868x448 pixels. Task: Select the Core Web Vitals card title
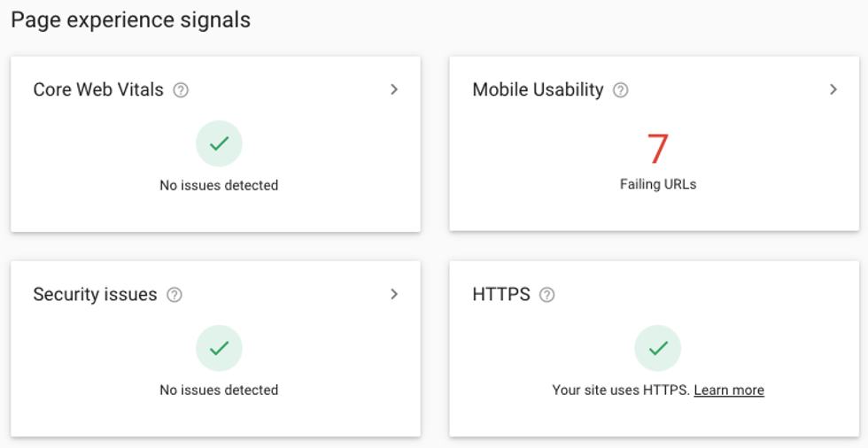[x=98, y=89]
